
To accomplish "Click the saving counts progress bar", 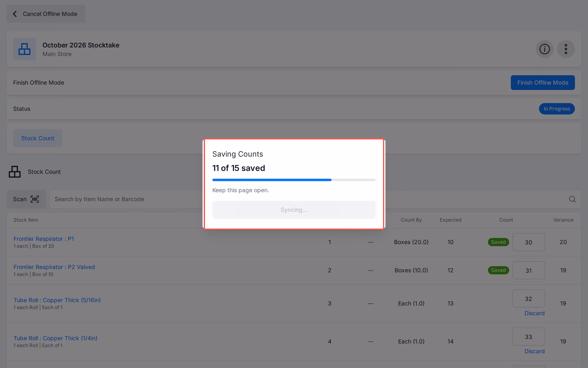I will [294, 180].
